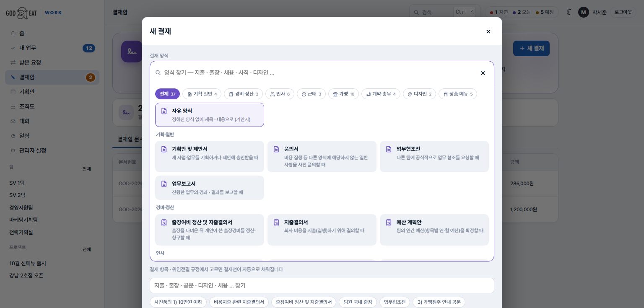Open the 10월 신메뉴 출시 project
644x308 pixels.
click(x=28, y=263)
